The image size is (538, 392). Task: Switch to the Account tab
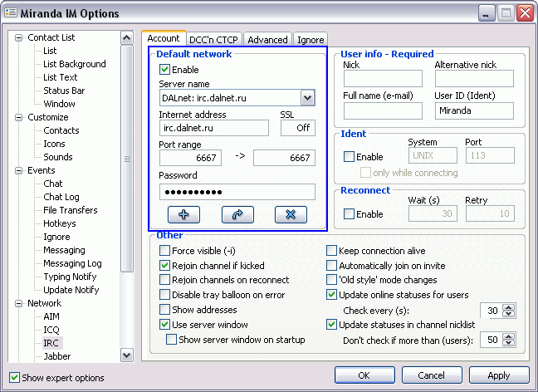click(164, 38)
